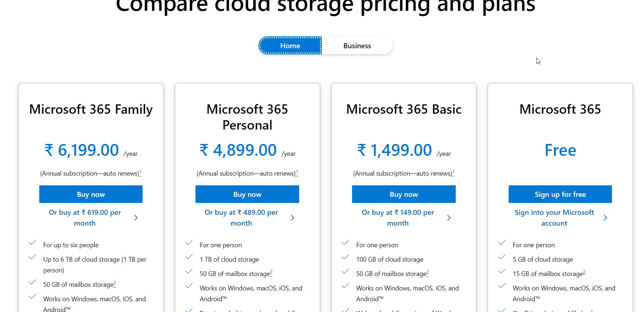Click chevron arrow beside ₹ 149.00 monthly offer
The width and height of the screenshot is (644, 312).
tap(449, 218)
